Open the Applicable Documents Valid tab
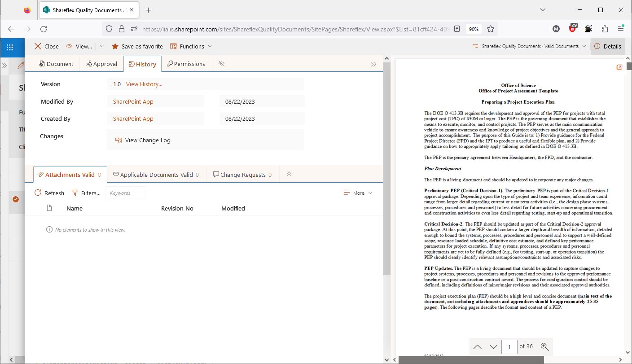Screen dimensions: 632x364 click(x=156, y=175)
